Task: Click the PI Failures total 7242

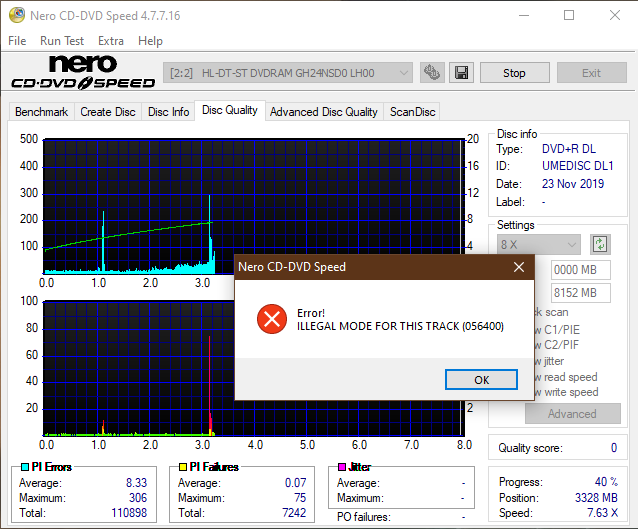Action: (x=294, y=513)
